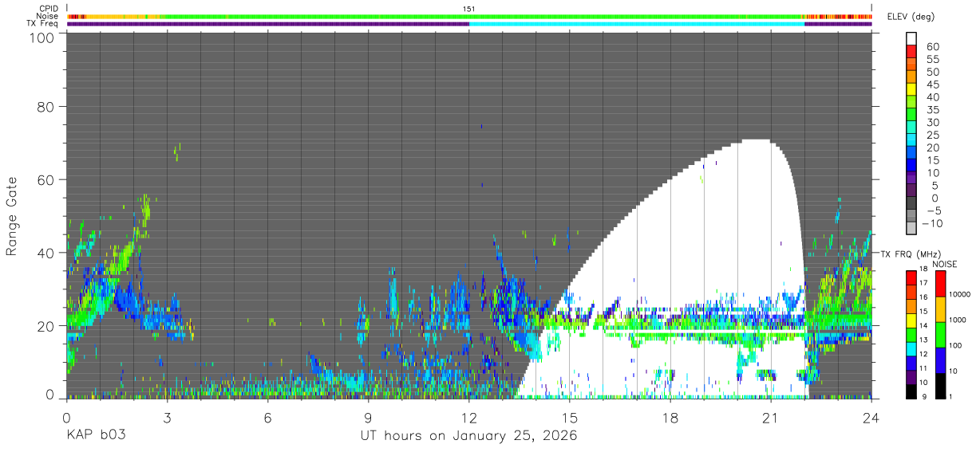The image size is (980, 452).
Task: Click the red swatch of the elevation colorbar
Action: 911,53
